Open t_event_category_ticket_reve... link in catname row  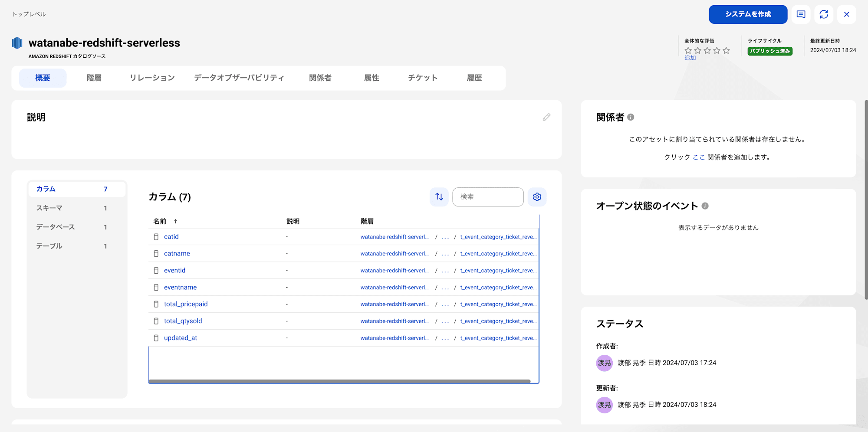click(498, 254)
